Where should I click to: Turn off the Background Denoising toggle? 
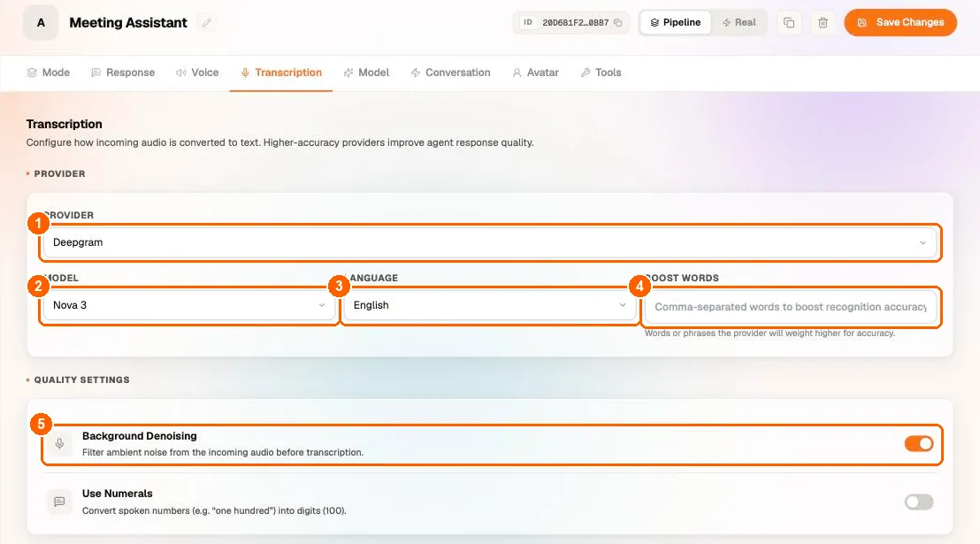coord(919,444)
